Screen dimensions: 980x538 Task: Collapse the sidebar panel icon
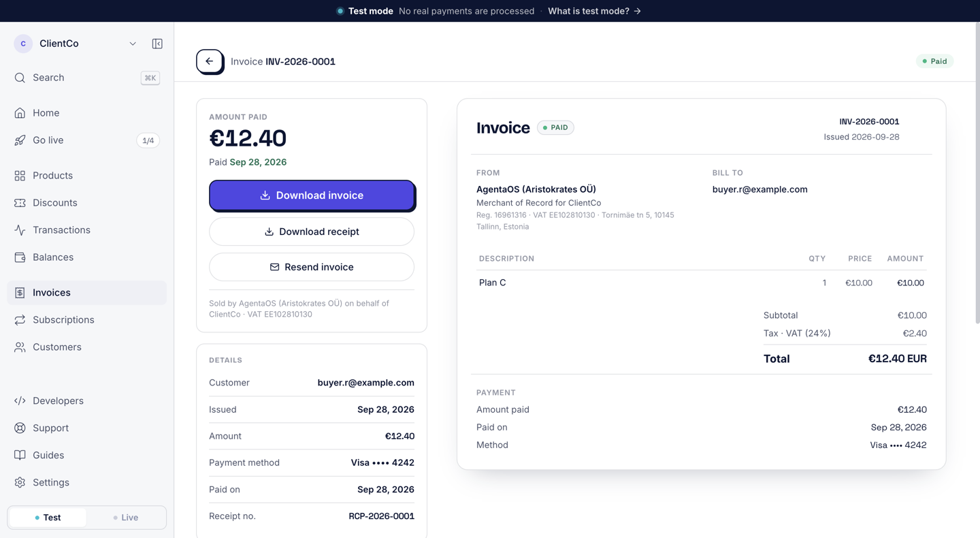click(x=157, y=44)
